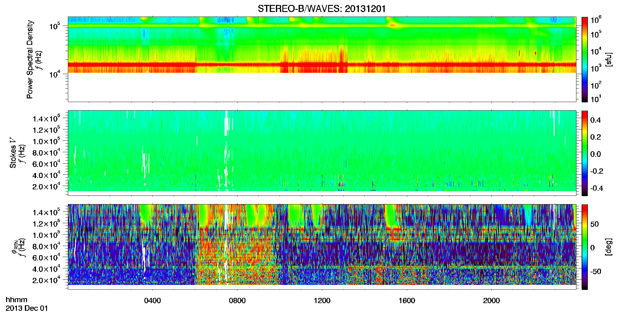Click the sfu power spectral density colorbar
Viewport: 644px width, 332px height.
tap(585, 59)
